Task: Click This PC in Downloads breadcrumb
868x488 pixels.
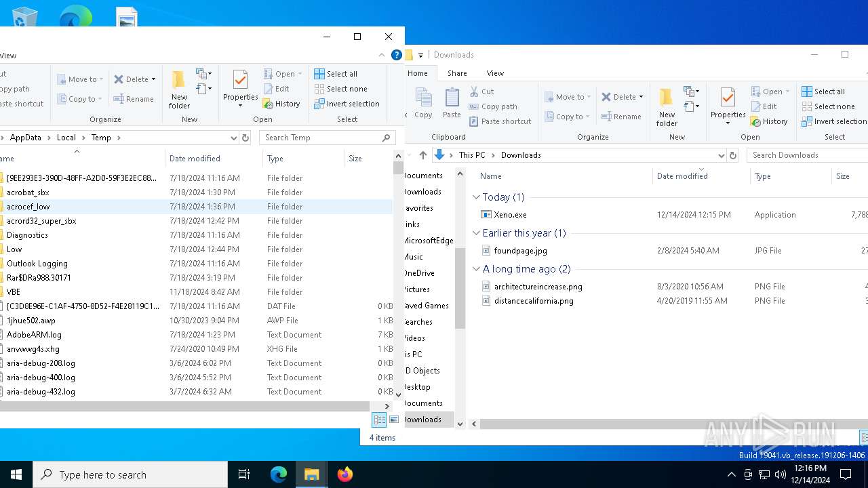Action: (472, 155)
